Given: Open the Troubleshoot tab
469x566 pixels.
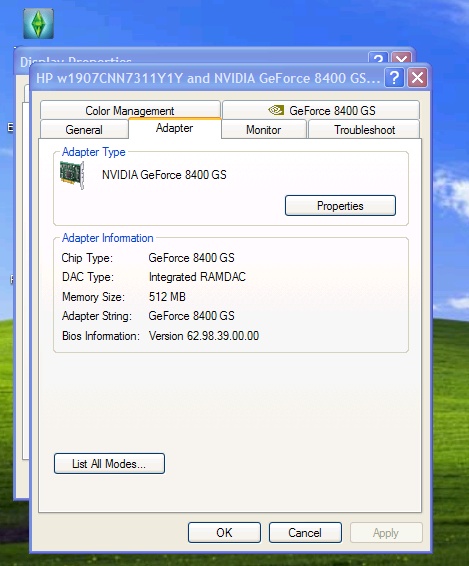Looking at the screenshot, I should tap(364, 129).
